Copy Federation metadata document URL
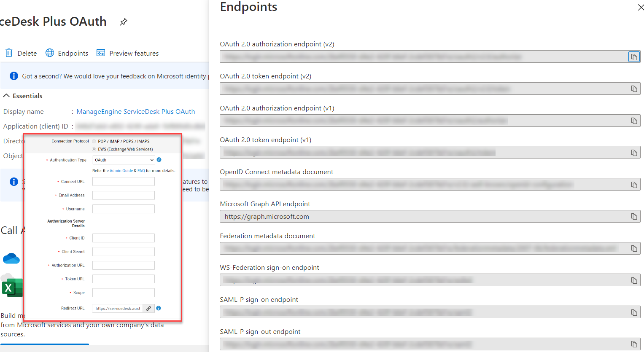This screenshot has width=644, height=352. tap(634, 248)
